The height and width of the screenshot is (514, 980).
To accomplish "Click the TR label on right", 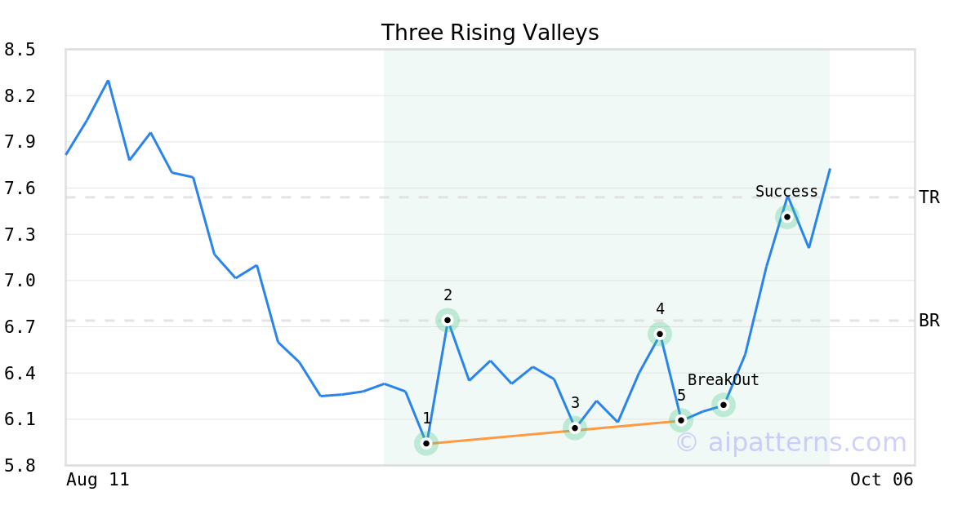I will (x=929, y=197).
